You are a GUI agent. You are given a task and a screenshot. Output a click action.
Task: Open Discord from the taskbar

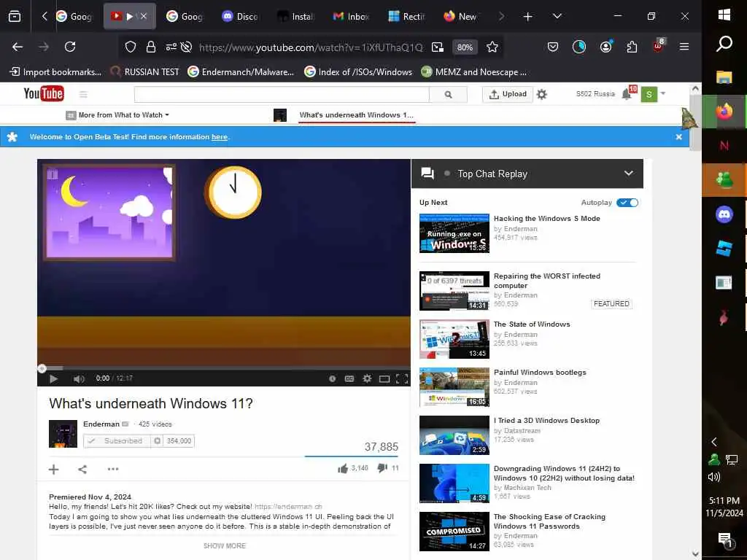click(724, 214)
